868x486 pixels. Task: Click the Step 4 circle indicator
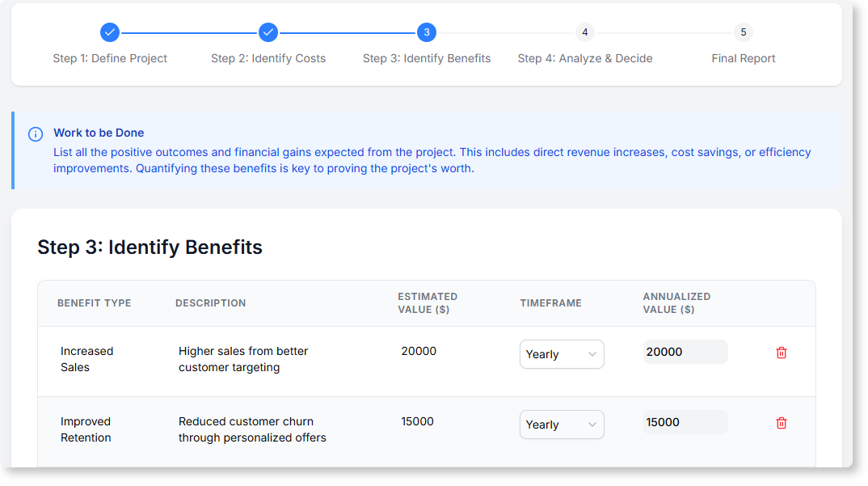click(584, 32)
